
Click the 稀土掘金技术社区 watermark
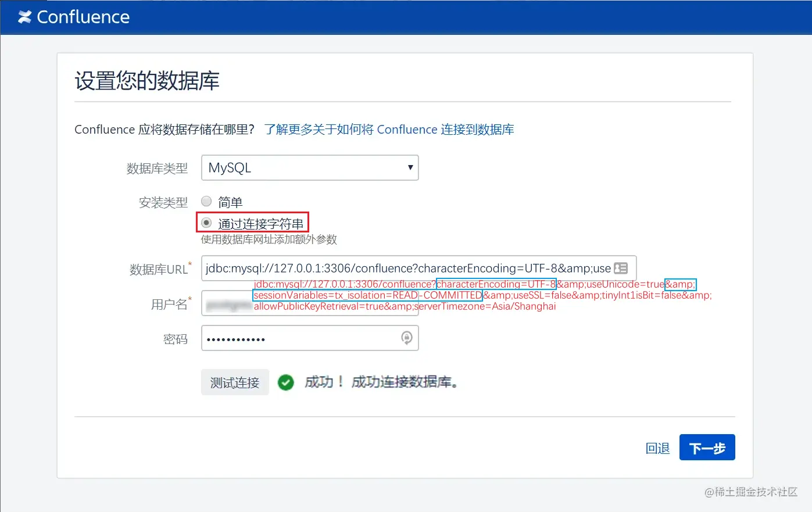pyautogui.click(x=753, y=492)
